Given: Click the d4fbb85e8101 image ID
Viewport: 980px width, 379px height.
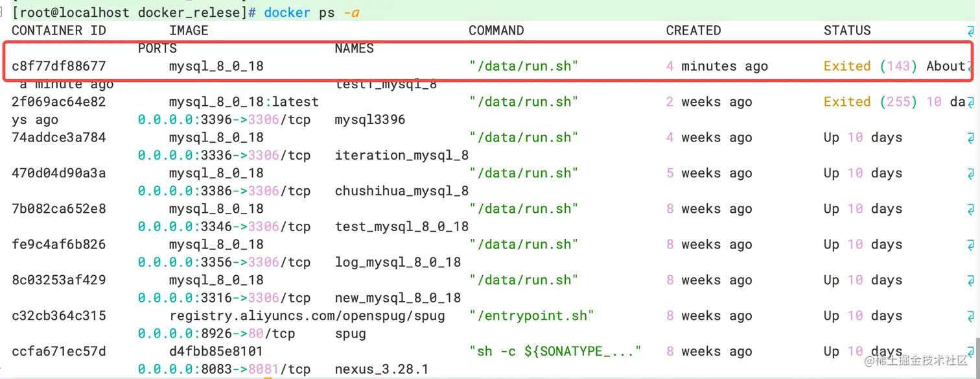Looking at the screenshot, I should [x=216, y=352].
